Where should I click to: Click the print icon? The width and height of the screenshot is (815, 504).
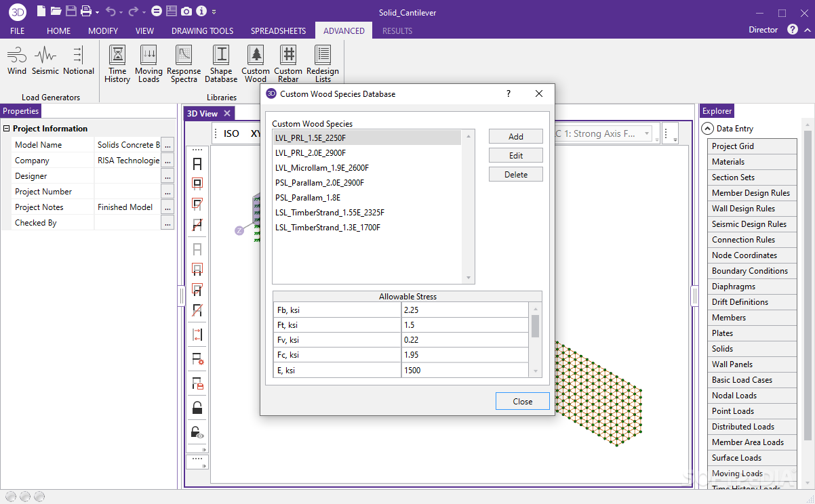tap(86, 12)
